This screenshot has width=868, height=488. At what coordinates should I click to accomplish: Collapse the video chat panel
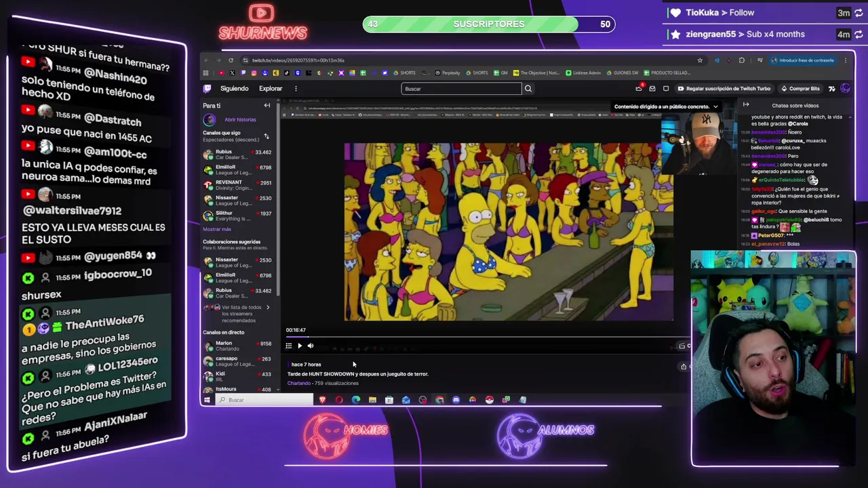point(746,104)
